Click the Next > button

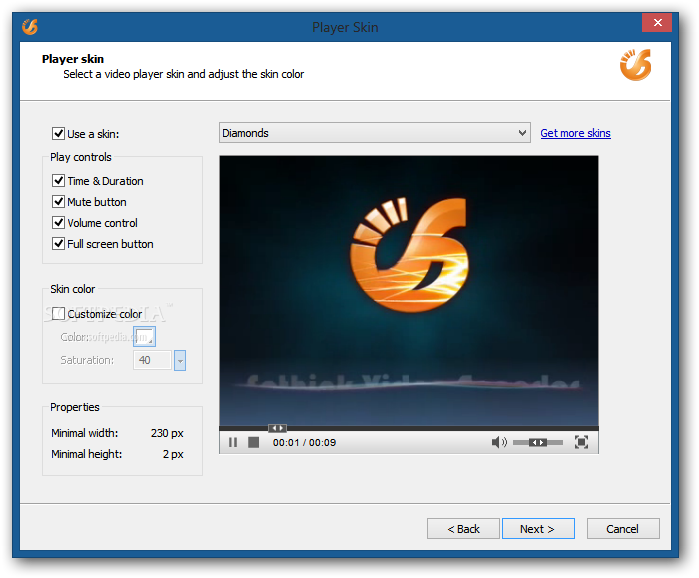coord(538,529)
